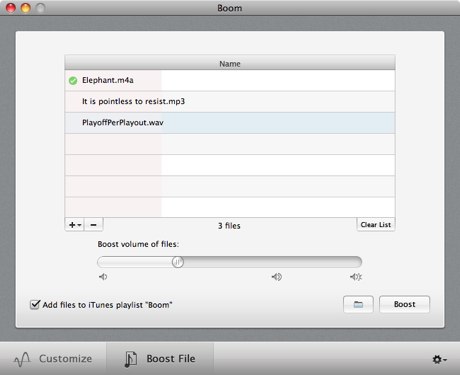
Task: Click the Name column header
Action: [x=230, y=63]
